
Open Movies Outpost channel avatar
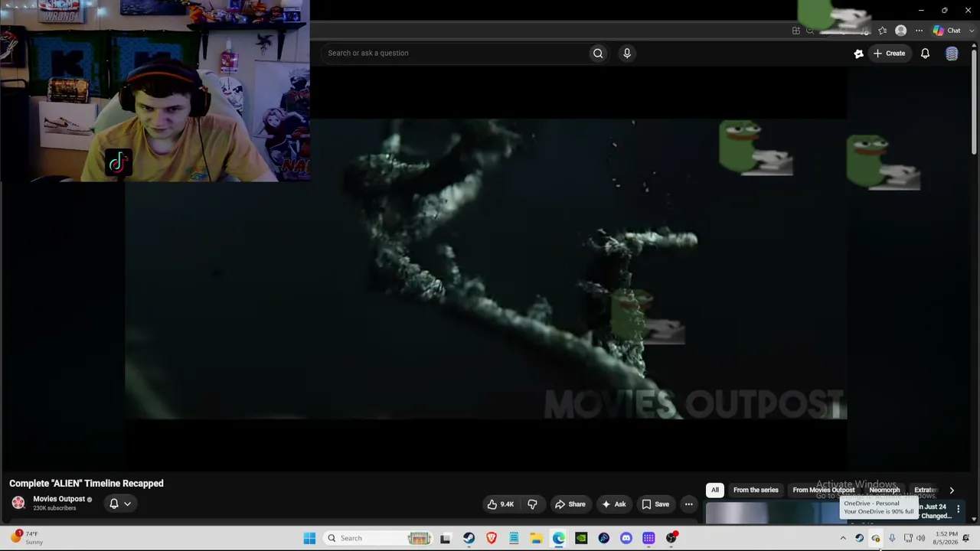18,503
